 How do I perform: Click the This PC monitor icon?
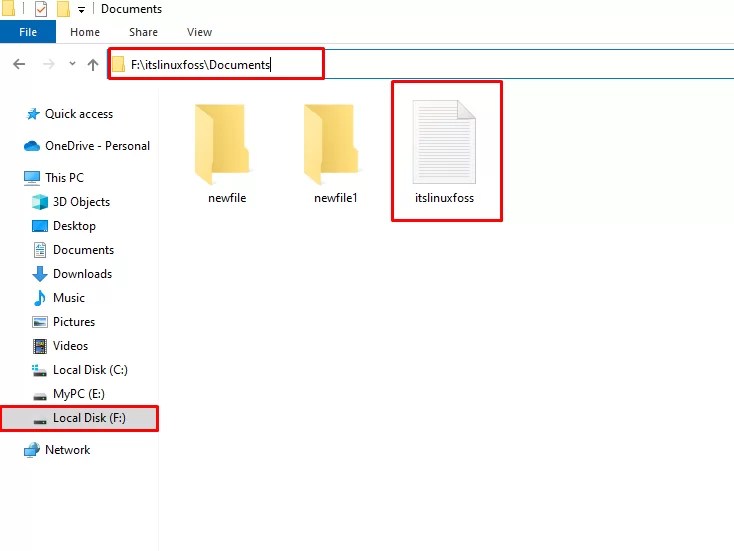pyautogui.click(x=32, y=178)
